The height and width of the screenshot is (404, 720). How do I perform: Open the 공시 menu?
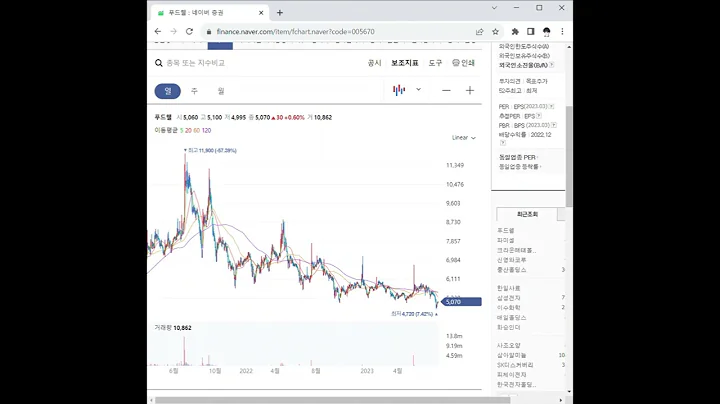[374, 63]
